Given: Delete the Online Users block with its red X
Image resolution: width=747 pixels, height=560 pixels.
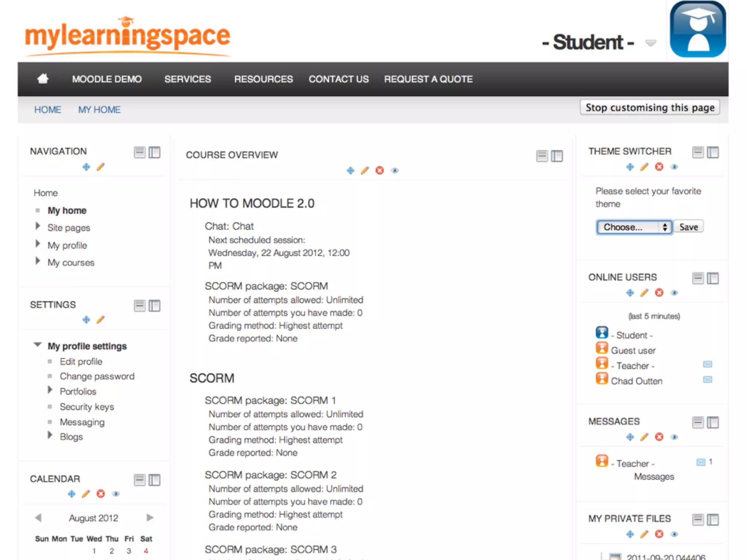Looking at the screenshot, I should click(659, 292).
